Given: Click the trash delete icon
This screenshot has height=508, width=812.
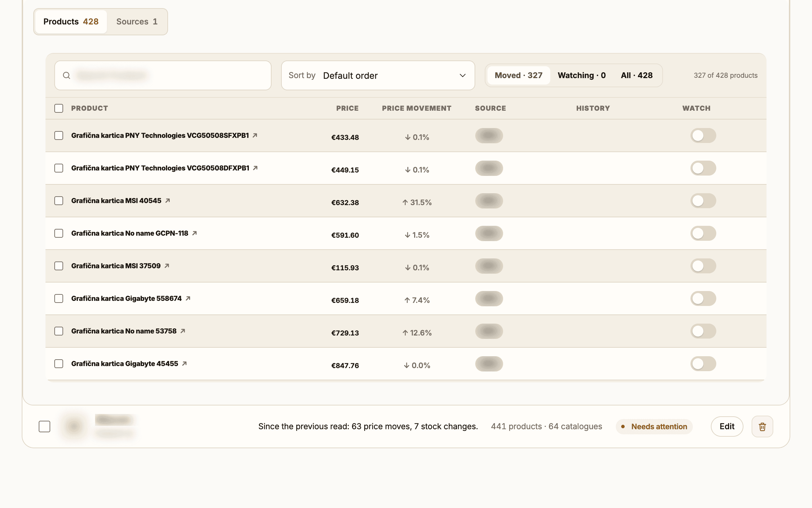Looking at the screenshot, I should [x=762, y=427].
